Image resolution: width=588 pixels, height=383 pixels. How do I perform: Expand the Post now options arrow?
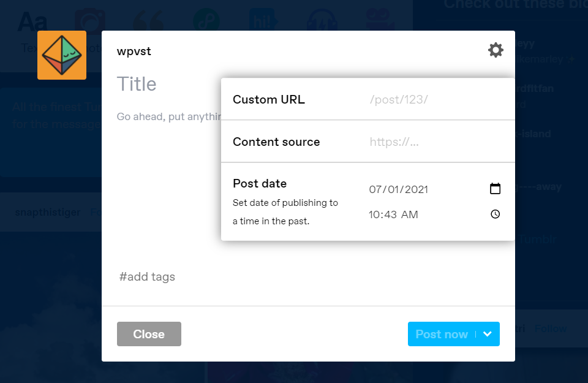click(488, 334)
